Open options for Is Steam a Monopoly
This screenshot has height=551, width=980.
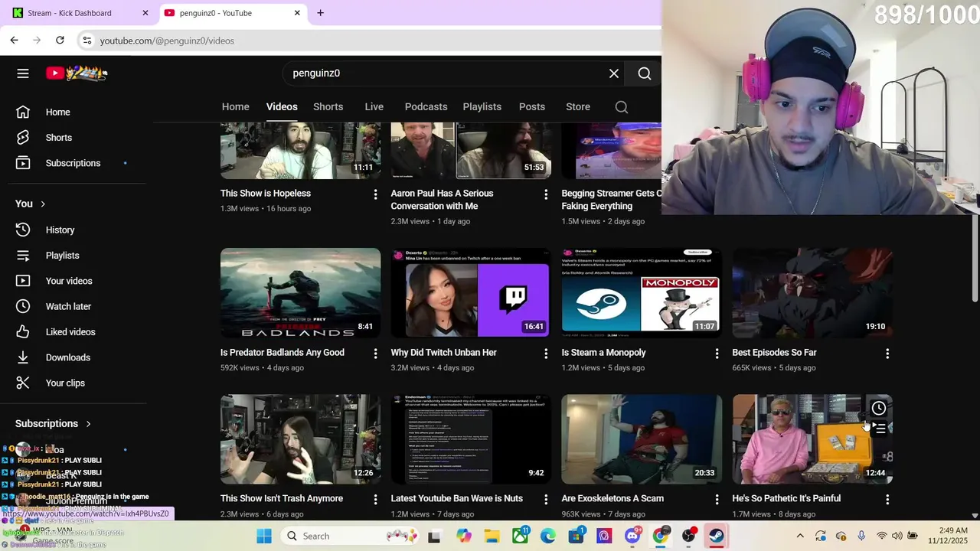[x=717, y=354]
